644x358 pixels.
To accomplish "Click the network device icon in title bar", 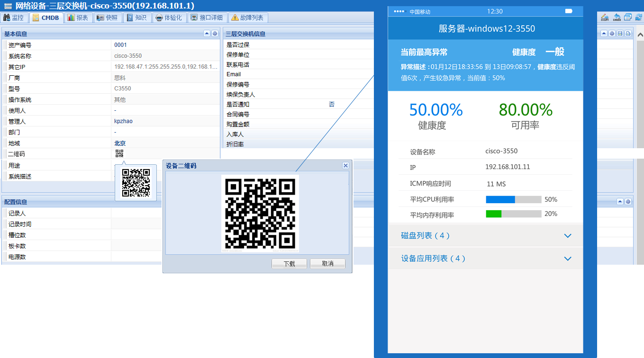I will pos(8,6).
